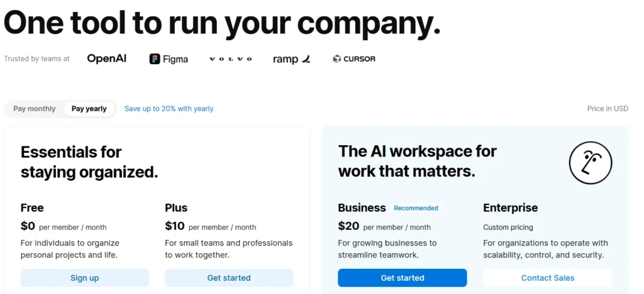
Task: Click the Trusted by teams at text
Action: (36, 59)
